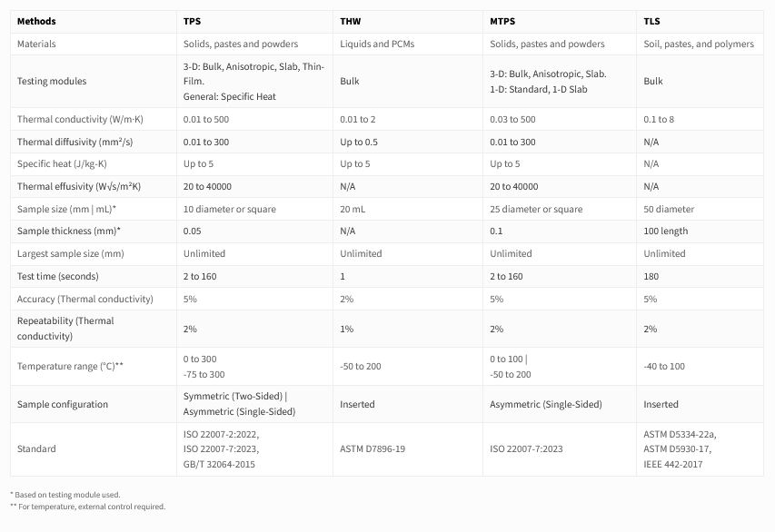Screen dimensions: 775x532
Task: Click the THW column header
Action: coord(351,20)
